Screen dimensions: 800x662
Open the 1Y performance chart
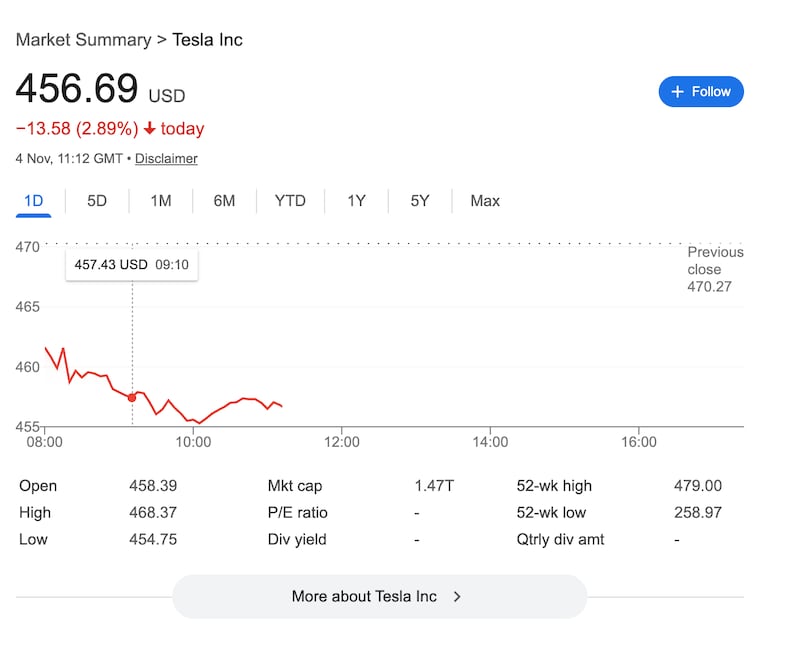click(x=356, y=201)
